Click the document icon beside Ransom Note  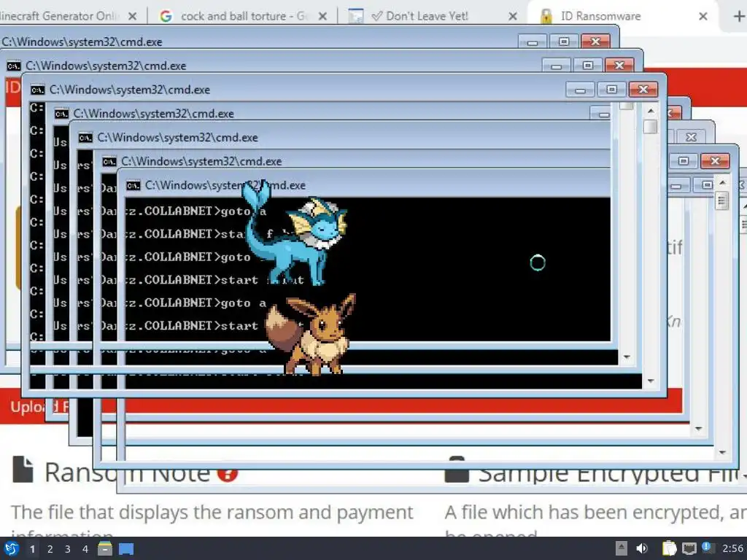pos(23,470)
